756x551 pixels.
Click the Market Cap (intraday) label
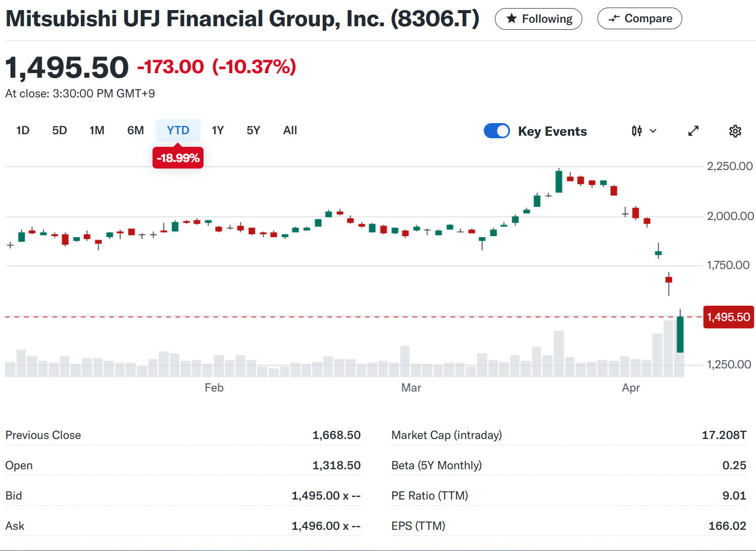point(446,435)
